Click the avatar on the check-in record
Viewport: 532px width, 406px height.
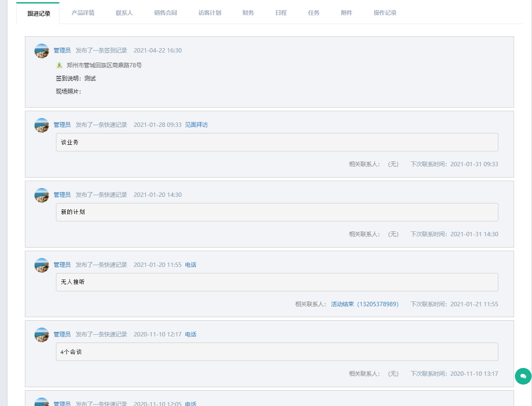(42, 51)
